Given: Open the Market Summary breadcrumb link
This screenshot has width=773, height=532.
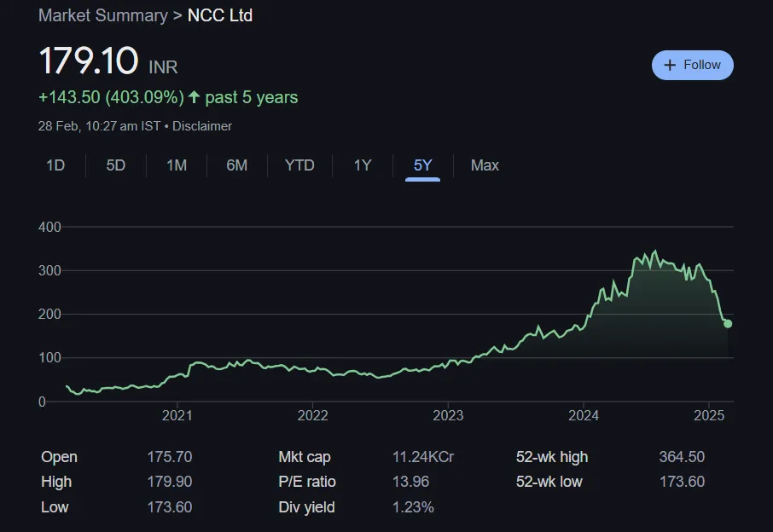Looking at the screenshot, I should click(x=103, y=15).
